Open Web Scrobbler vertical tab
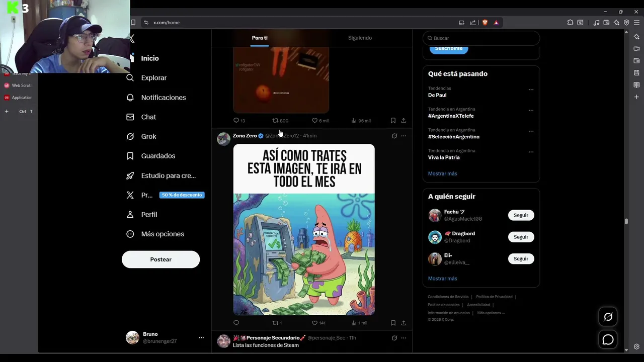The height and width of the screenshot is (362, 644). [19, 85]
